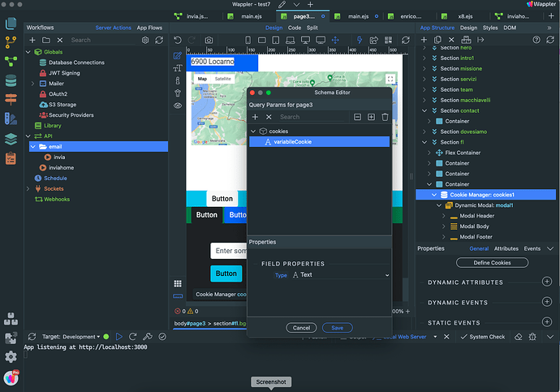Add a Dynamic Attribute
Viewport: 560px width, 392px height.
tap(546, 282)
